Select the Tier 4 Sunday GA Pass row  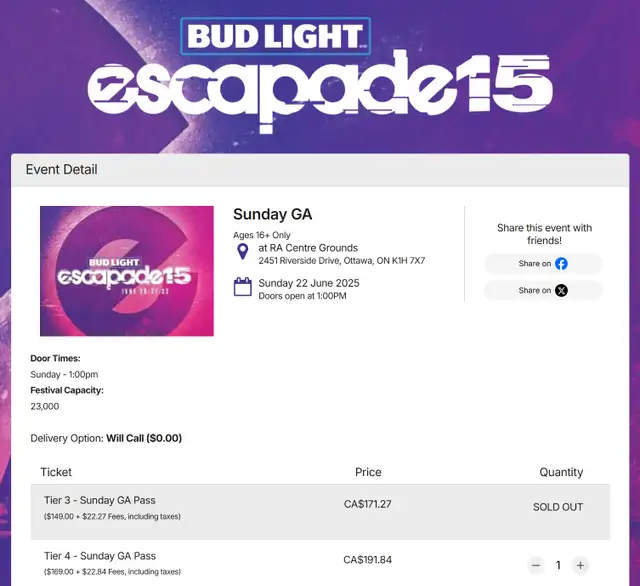pyautogui.click(x=320, y=563)
